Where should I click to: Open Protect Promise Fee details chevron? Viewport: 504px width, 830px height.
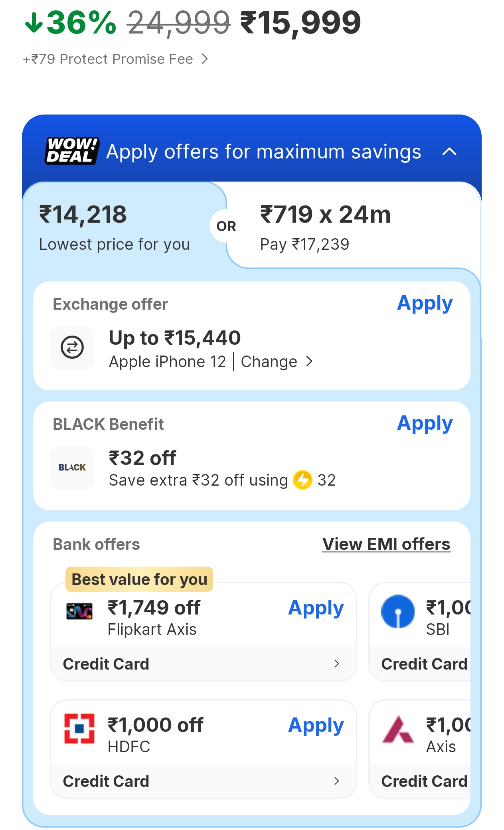click(x=205, y=59)
